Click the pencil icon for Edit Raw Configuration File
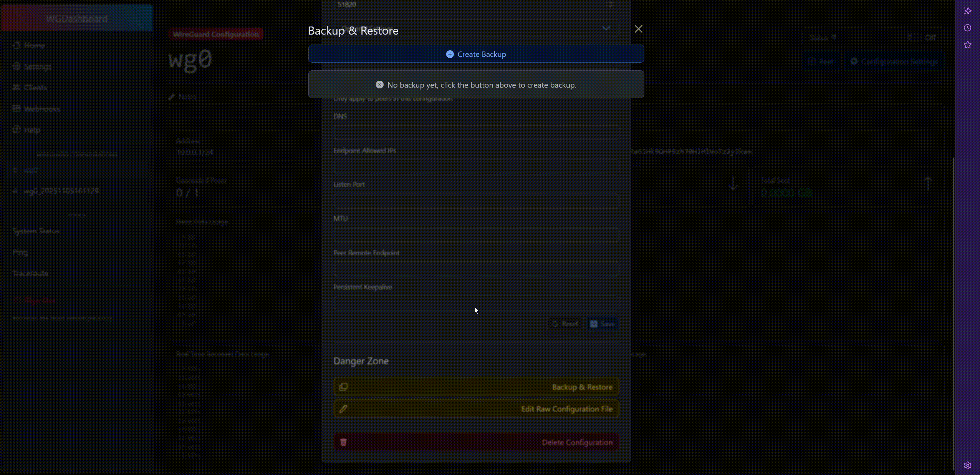Image resolution: width=980 pixels, height=475 pixels. tap(343, 409)
